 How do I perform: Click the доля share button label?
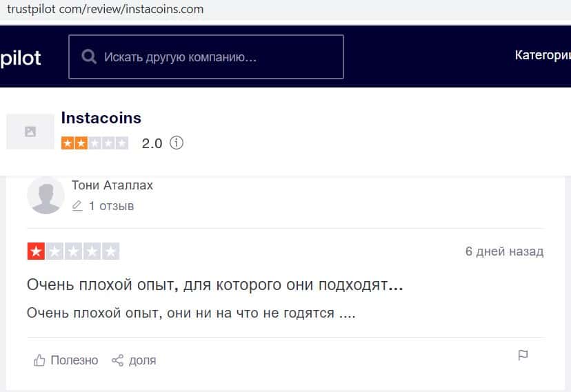pyautogui.click(x=142, y=360)
